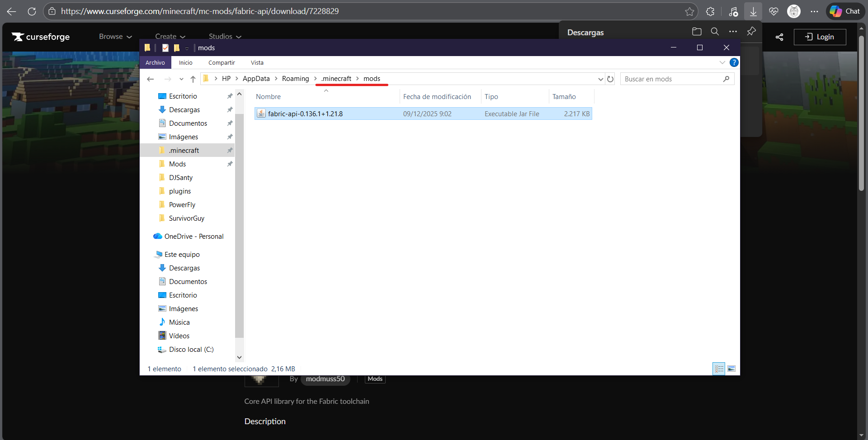Switch to large icons view layout
The width and height of the screenshot is (868, 440).
tap(731, 369)
